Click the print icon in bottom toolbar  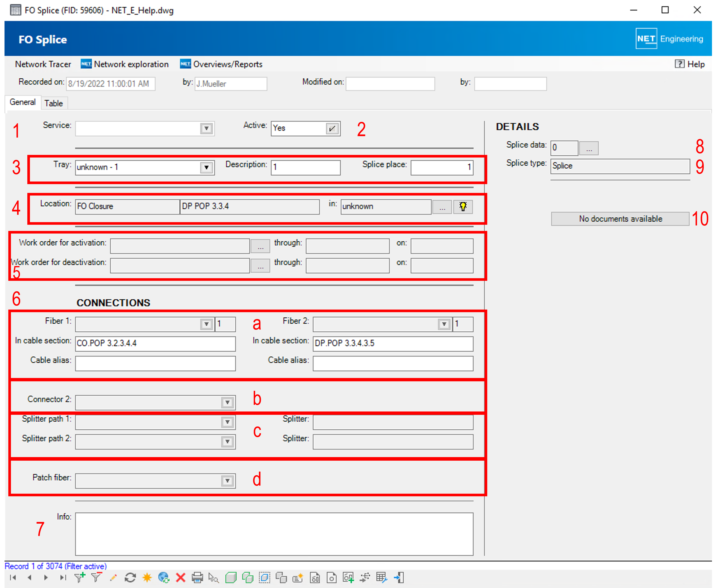[197, 578]
